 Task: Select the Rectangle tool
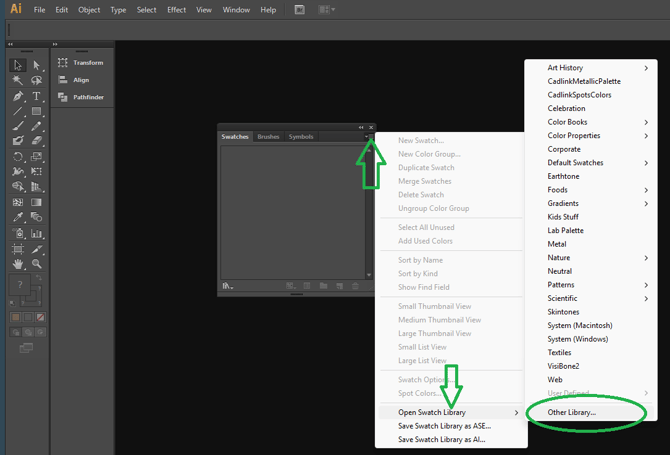click(x=37, y=111)
